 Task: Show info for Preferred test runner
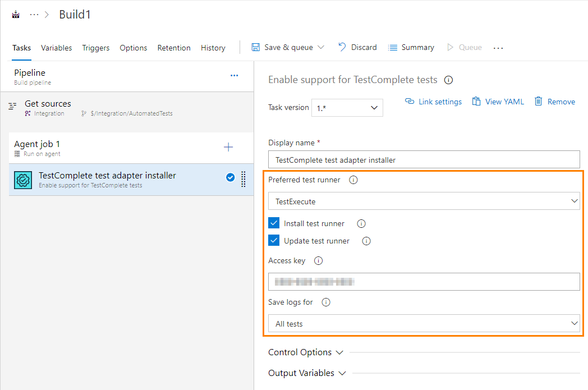(x=353, y=180)
